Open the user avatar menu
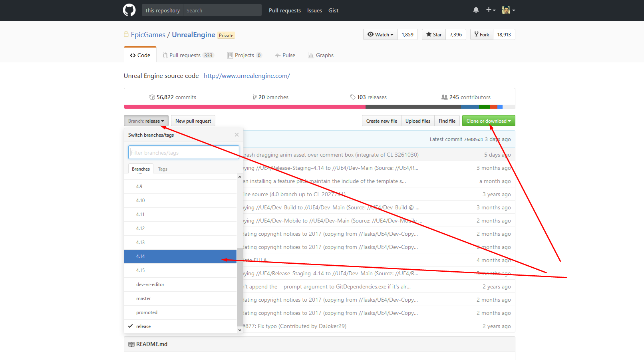The height and width of the screenshot is (360, 644). tap(508, 10)
